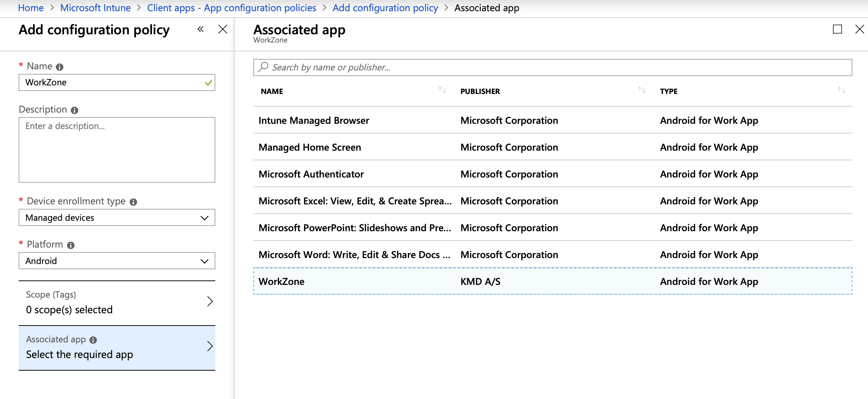Show info tooltip for Platform
This screenshot has height=399, width=868.
coord(71,245)
